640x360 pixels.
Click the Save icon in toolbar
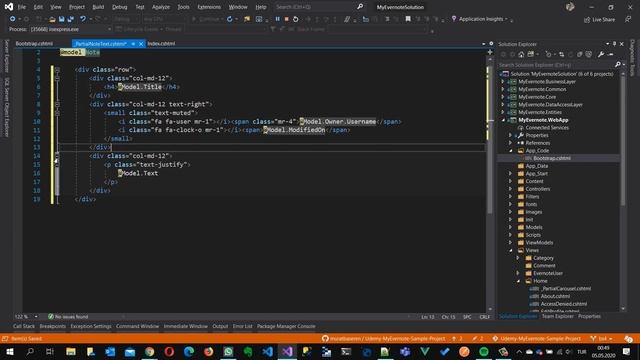click(x=61, y=19)
